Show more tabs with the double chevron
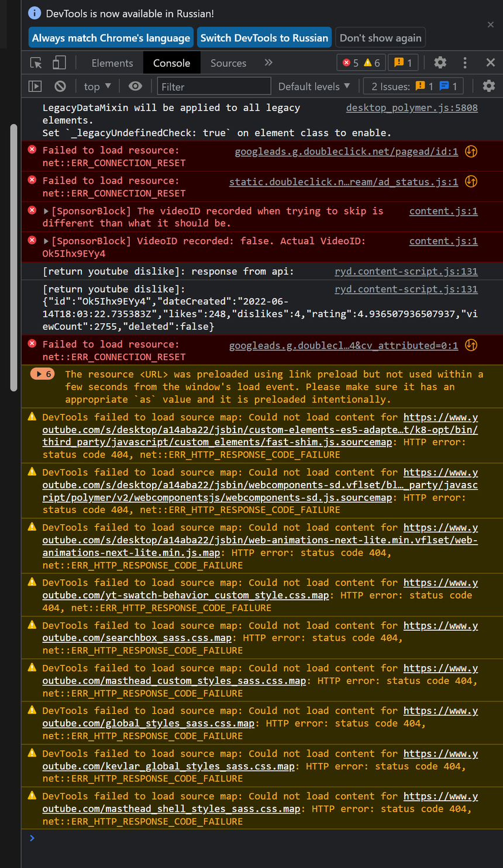503x868 pixels. [x=268, y=63]
